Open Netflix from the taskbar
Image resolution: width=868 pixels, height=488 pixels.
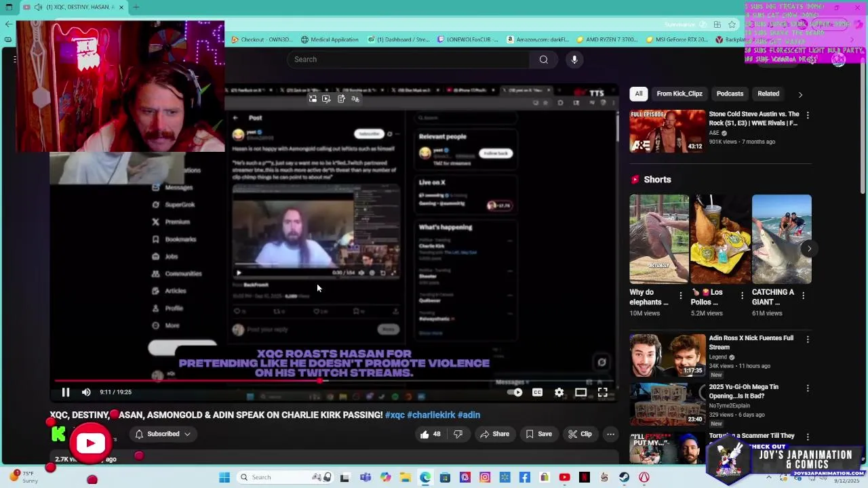coord(585,477)
